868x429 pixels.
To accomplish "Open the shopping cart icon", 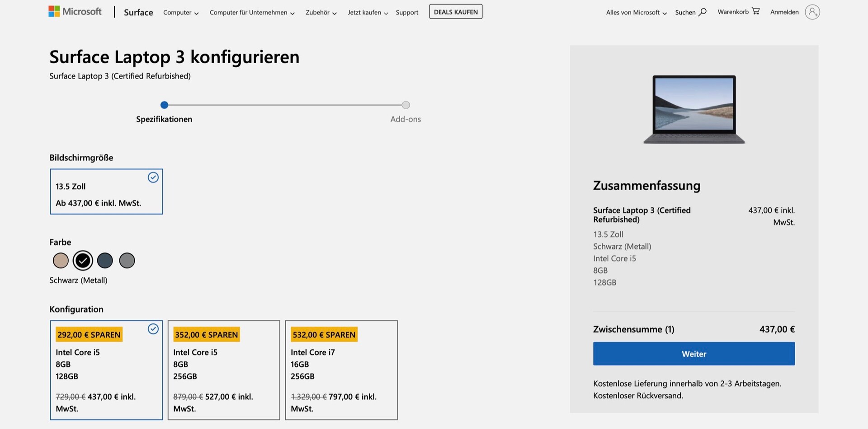I will point(756,11).
